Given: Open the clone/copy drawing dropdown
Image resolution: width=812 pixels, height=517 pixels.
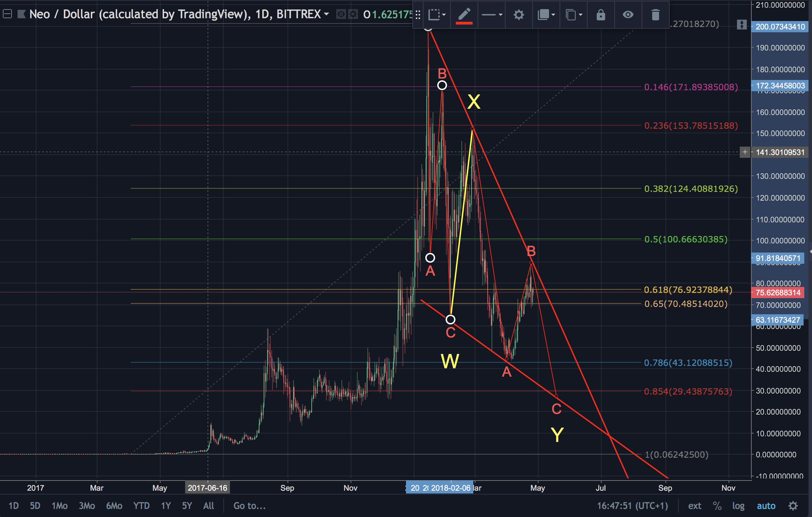Looking at the screenshot, I should pyautogui.click(x=574, y=15).
